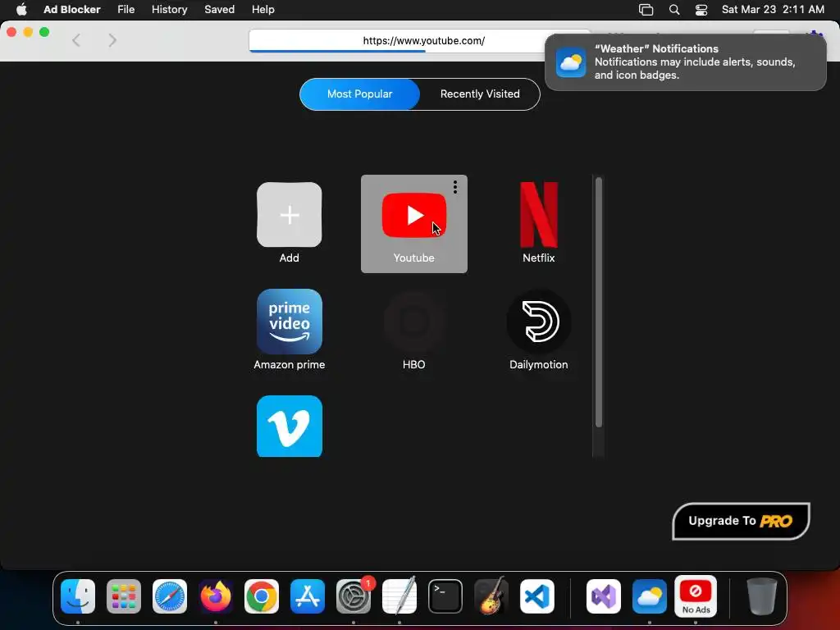Open the Youtube shortcut tile

coord(413,223)
